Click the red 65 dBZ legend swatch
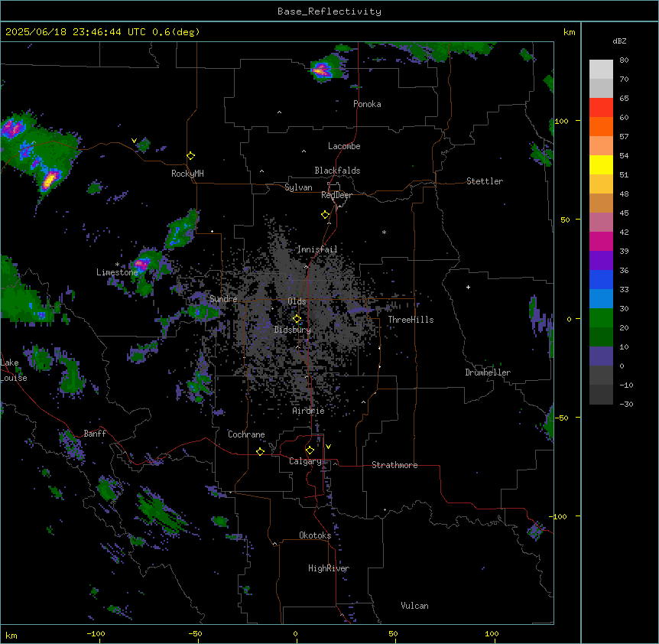This screenshot has height=644, width=659. (601, 107)
